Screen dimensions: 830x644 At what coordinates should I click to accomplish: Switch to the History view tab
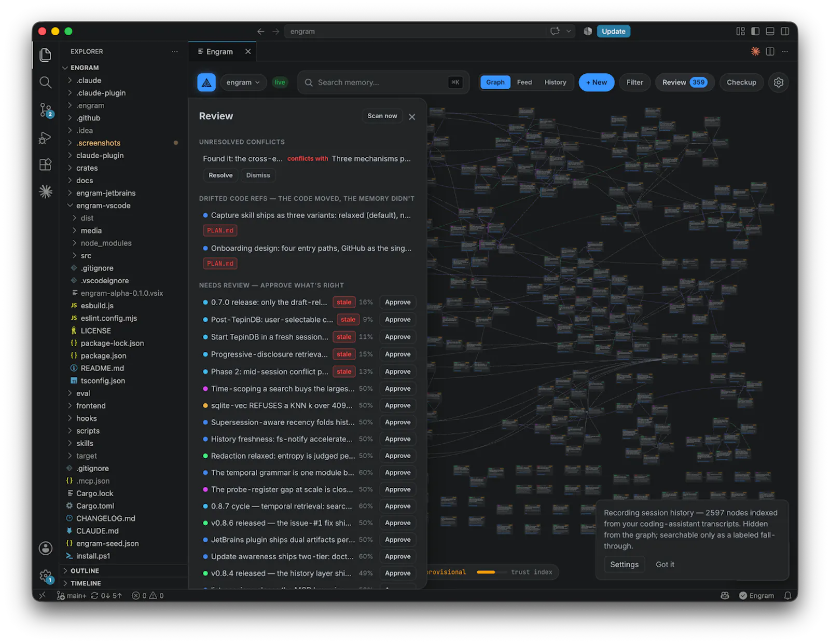coord(555,83)
